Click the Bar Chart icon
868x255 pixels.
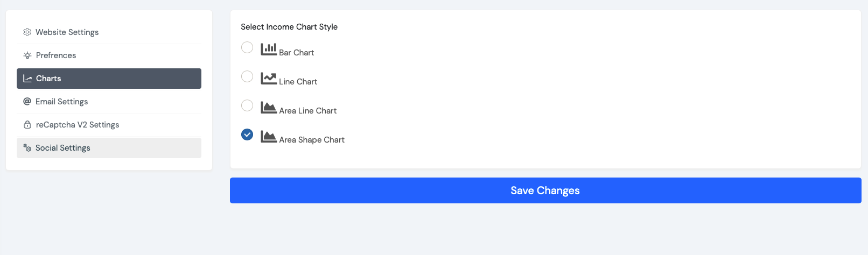coord(269,49)
